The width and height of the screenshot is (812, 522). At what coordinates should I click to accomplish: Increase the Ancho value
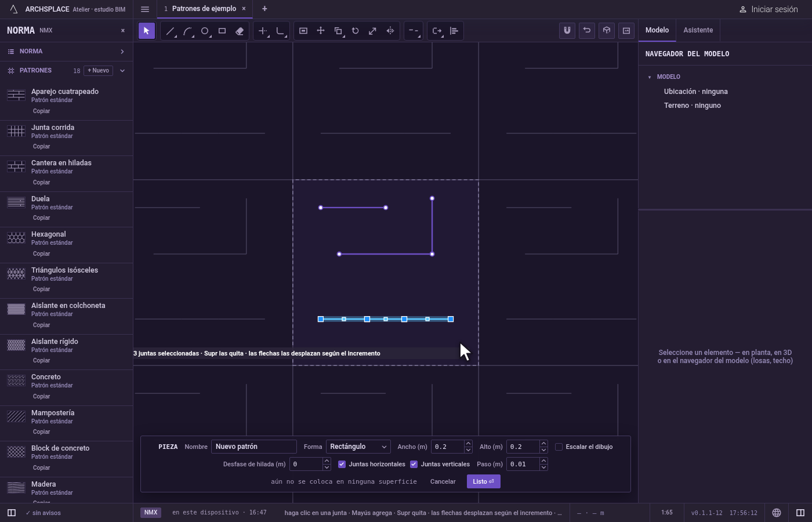coord(469,444)
